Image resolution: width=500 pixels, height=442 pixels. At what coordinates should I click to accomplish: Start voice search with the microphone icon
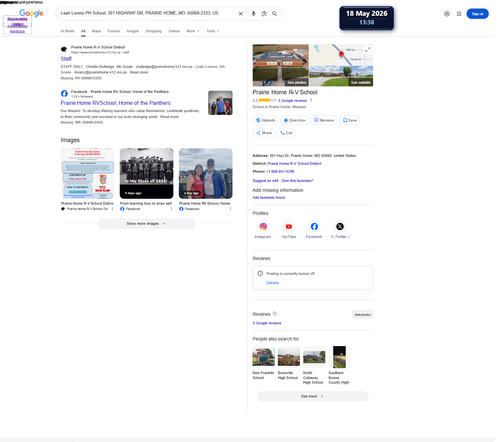coord(253,14)
